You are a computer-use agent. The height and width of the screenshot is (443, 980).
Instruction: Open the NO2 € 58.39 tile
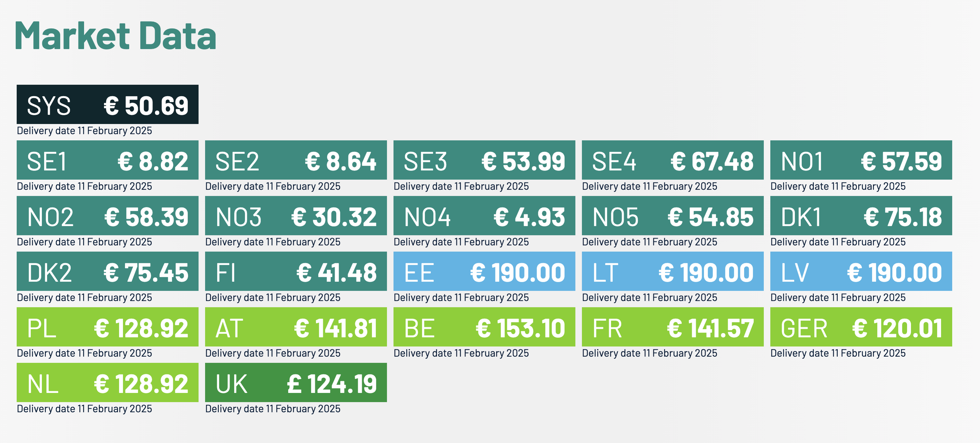click(x=107, y=215)
